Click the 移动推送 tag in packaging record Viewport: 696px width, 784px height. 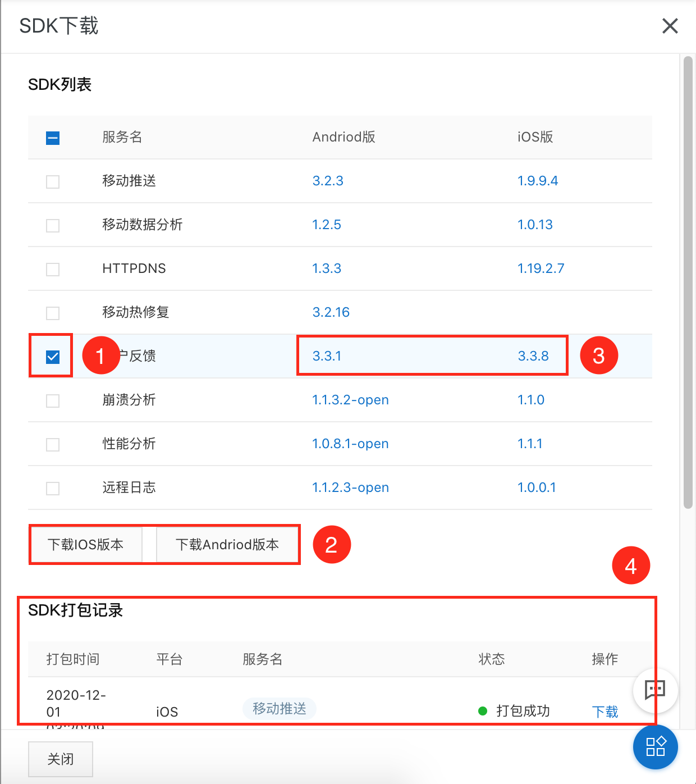tap(280, 709)
